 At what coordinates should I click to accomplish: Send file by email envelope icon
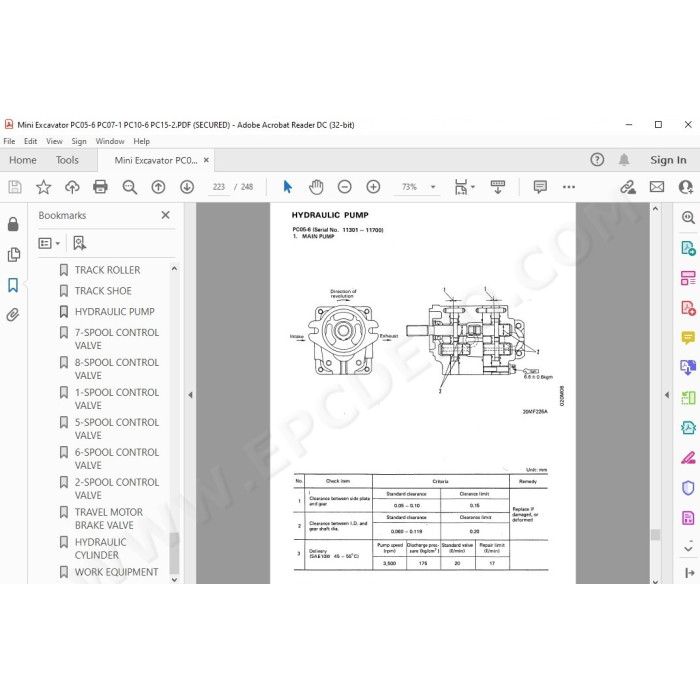(657, 187)
